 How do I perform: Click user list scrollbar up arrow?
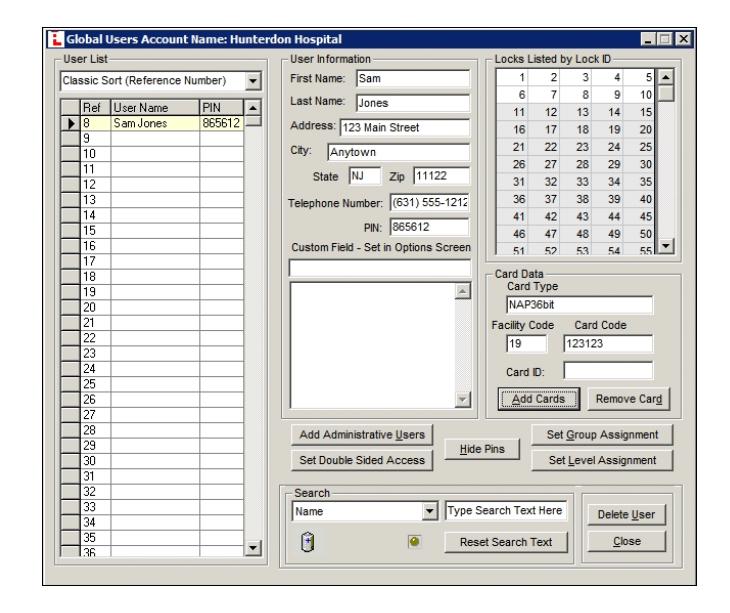252,108
